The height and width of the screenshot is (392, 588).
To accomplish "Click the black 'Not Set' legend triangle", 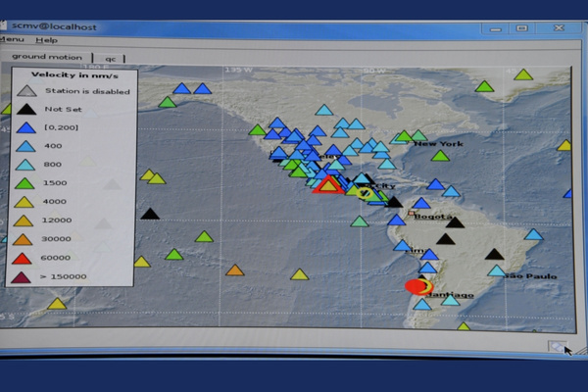I will tap(26, 110).
